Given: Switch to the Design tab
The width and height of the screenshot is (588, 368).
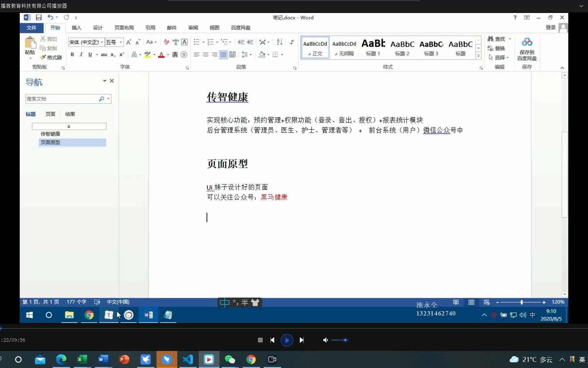Looking at the screenshot, I should coord(98,28).
